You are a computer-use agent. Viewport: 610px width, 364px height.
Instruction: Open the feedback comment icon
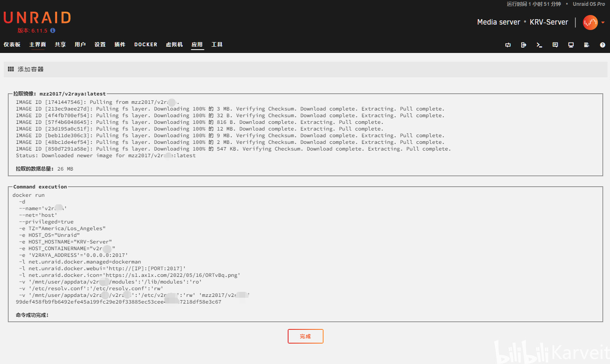[555, 45]
